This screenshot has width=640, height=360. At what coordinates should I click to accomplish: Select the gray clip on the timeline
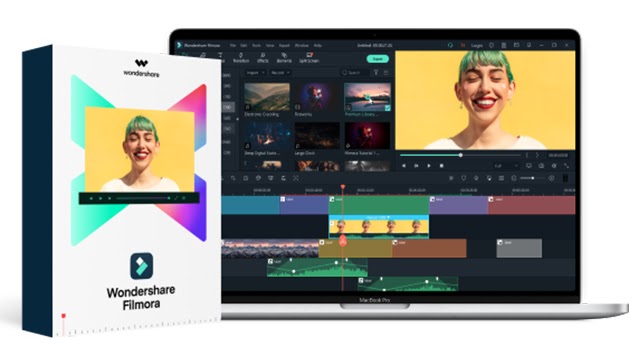519,248
